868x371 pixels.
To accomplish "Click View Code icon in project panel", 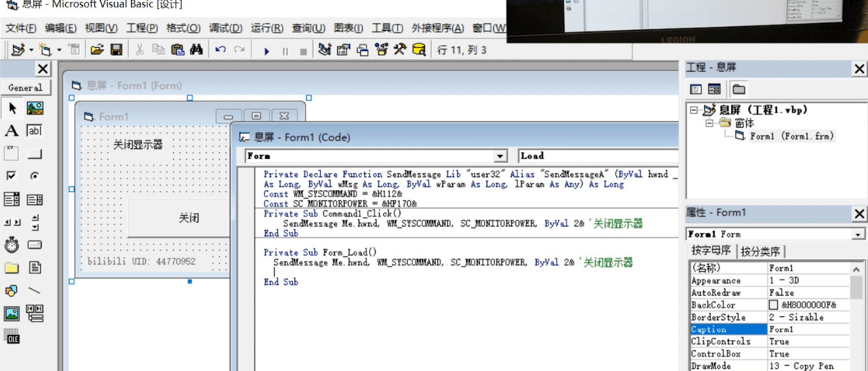I will tap(696, 90).
